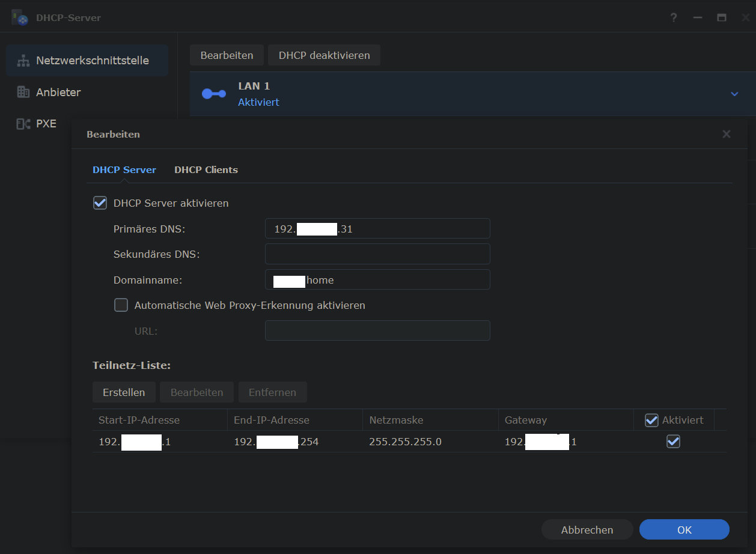Enable Automatische Web Proxy-Erkennung checkbox

(121, 305)
